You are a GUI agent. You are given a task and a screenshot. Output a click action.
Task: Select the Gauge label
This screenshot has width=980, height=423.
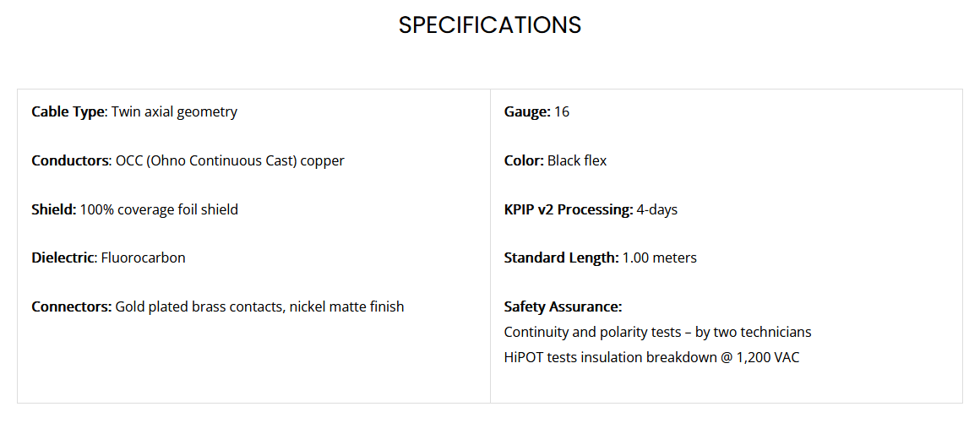[x=527, y=112]
